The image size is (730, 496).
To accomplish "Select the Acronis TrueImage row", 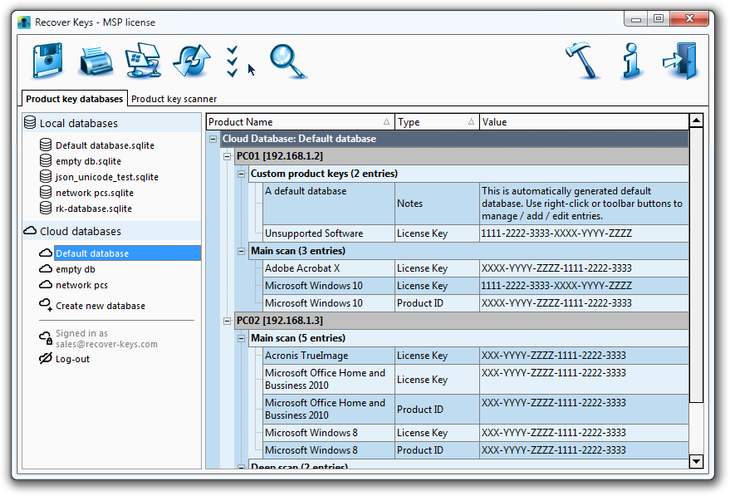I will tap(476, 355).
